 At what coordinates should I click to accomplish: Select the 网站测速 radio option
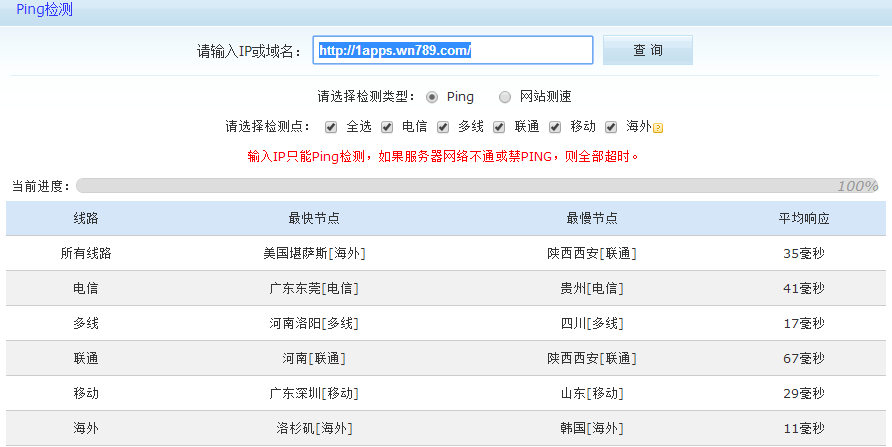(x=505, y=97)
